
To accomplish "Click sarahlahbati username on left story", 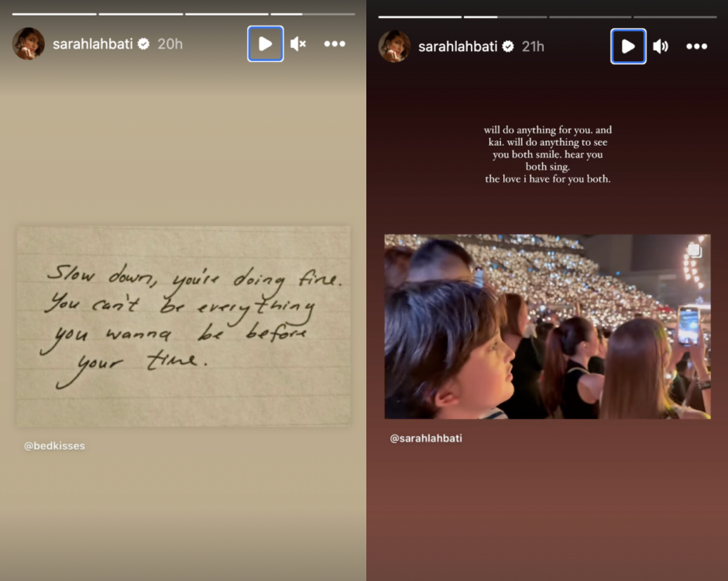I will tap(93, 44).
